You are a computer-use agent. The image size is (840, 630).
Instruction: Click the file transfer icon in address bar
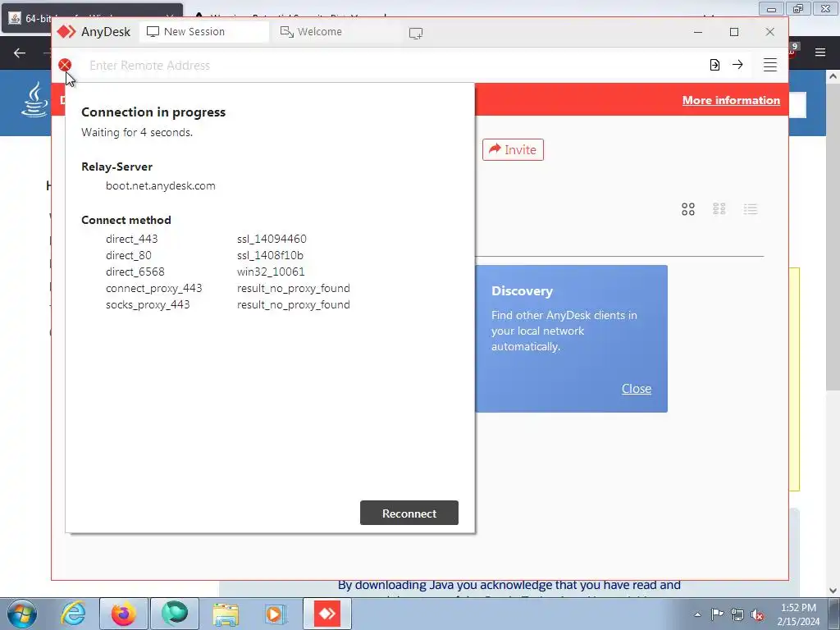pyautogui.click(x=714, y=65)
